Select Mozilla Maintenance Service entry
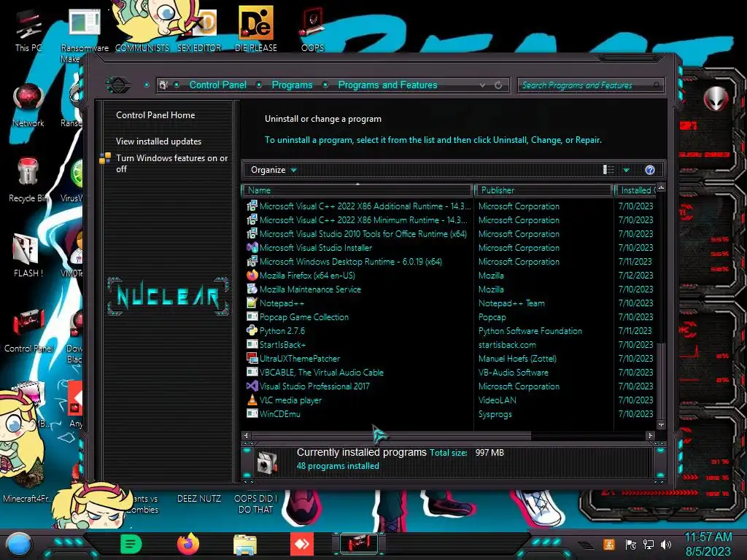 pos(310,289)
